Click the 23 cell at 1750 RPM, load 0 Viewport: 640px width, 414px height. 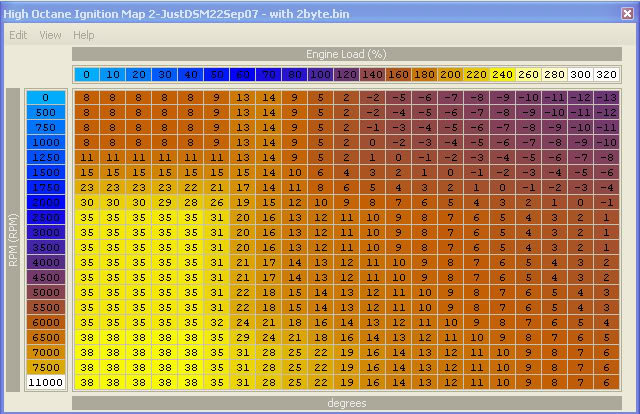point(87,187)
